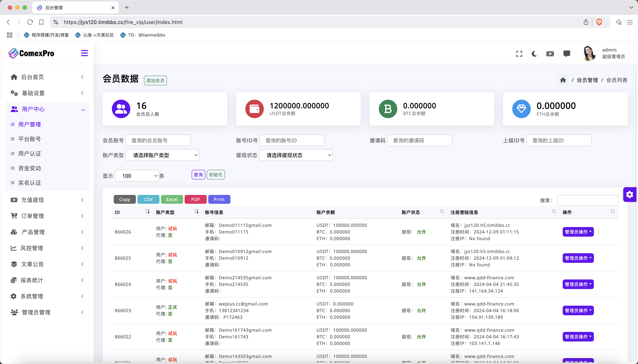Select 实名认证 submenu item
Viewport: 638px width, 364px height.
(30, 183)
